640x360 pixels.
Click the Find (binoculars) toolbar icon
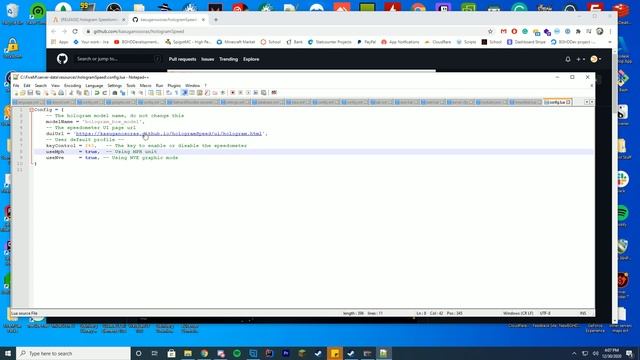coord(115,93)
